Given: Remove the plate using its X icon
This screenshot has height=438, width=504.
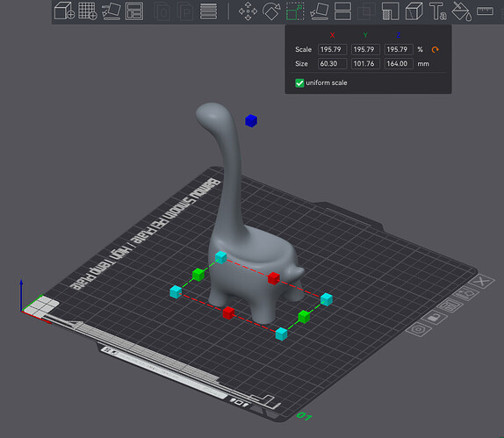Looking at the screenshot, I should pos(482,282).
